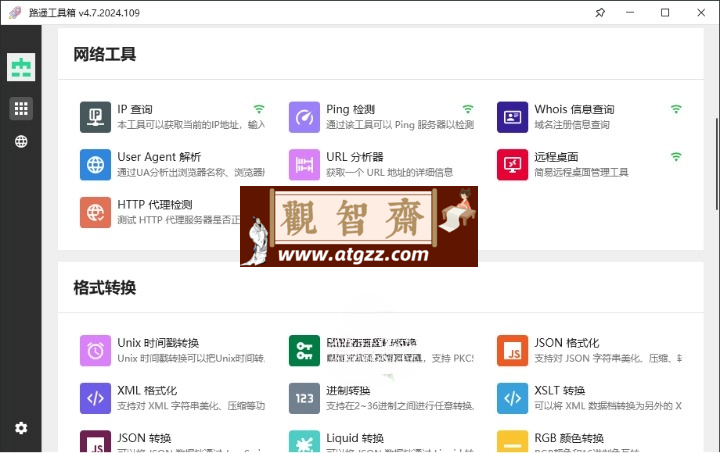This screenshot has width=720, height=453.
Task: Open the 进制转换 123 icon
Action: point(304,398)
